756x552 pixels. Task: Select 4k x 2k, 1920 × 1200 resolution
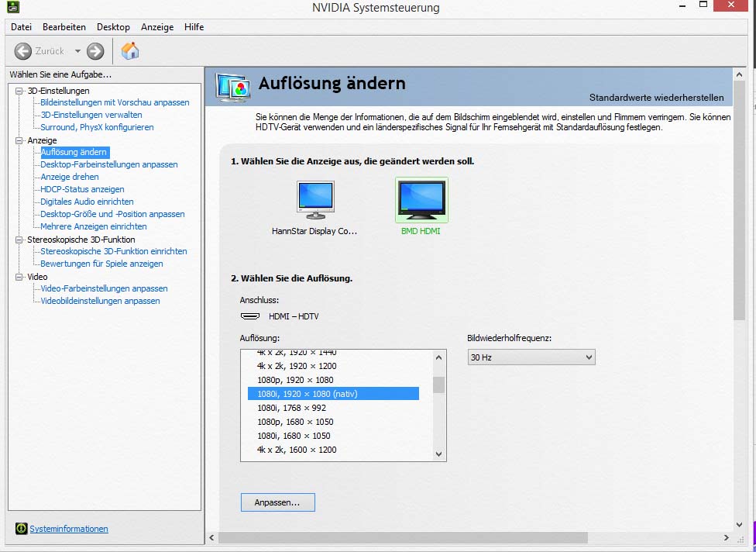[x=333, y=366]
